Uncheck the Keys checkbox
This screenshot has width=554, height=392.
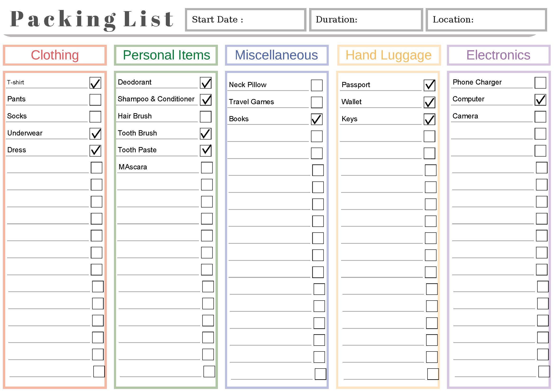(x=429, y=119)
